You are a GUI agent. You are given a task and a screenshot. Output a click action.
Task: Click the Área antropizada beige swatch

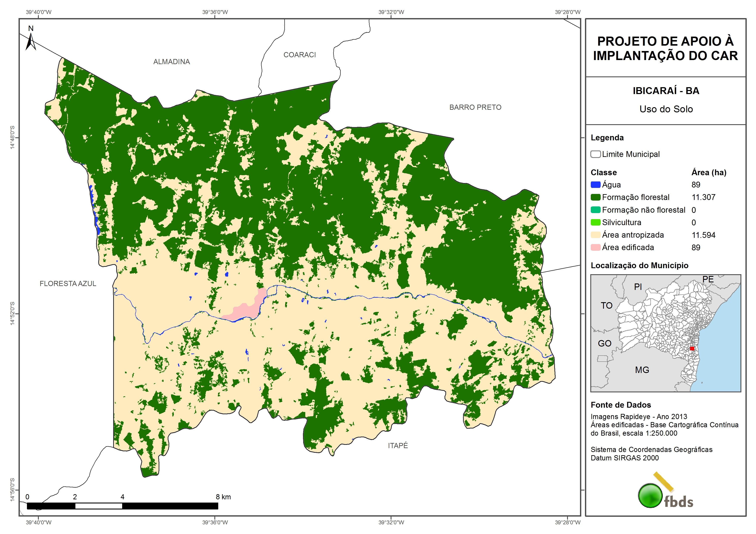pos(595,235)
